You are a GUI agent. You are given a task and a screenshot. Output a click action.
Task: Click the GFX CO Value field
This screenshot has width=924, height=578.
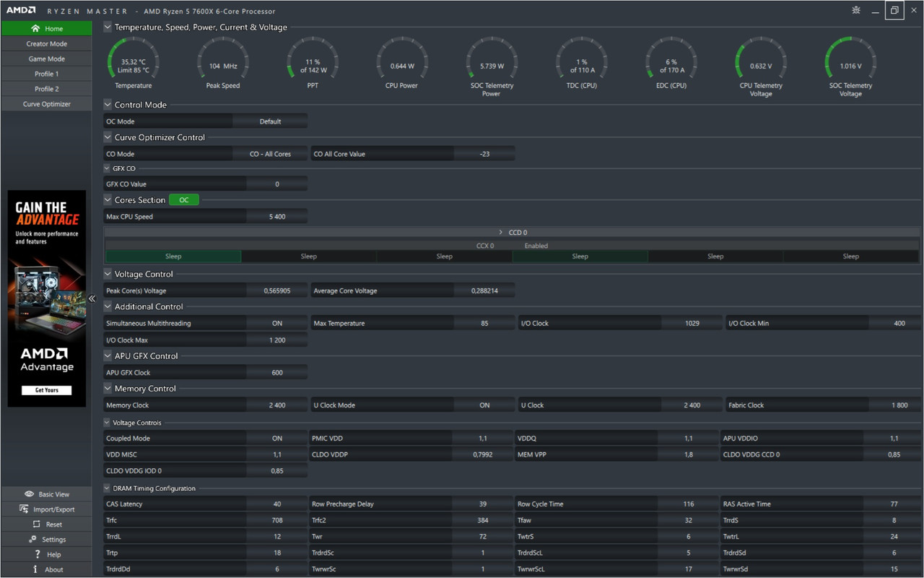[277, 184]
